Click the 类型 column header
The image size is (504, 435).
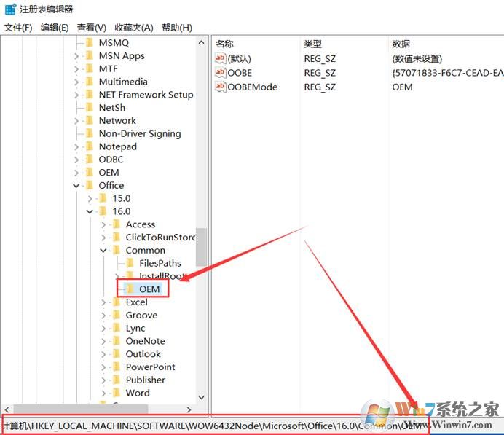[312, 44]
